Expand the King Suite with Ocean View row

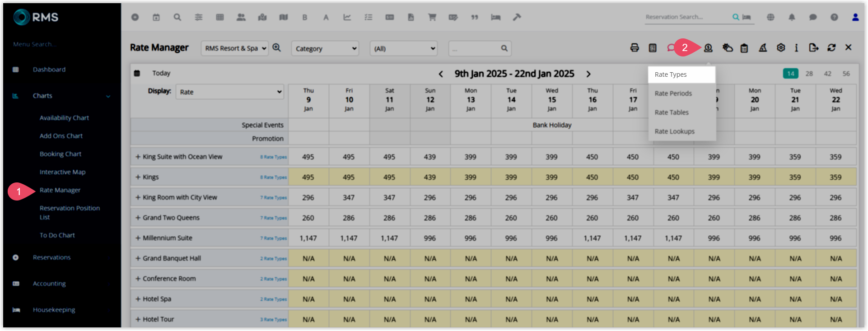coord(138,157)
